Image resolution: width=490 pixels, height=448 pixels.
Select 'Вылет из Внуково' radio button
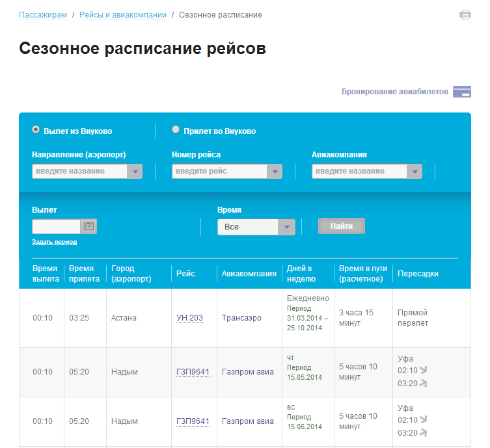coord(36,130)
